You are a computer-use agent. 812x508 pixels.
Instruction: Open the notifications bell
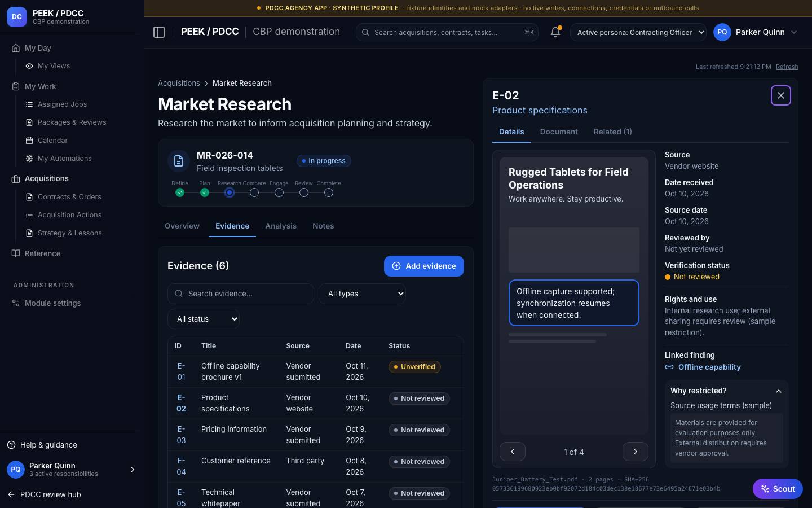(555, 32)
